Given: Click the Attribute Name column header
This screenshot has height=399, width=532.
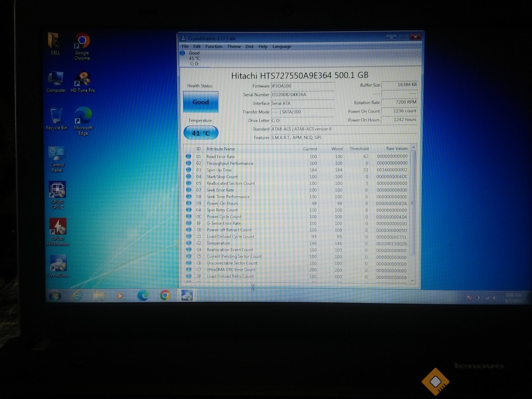Looking at the screenshot, I should pyautogui.click(x=221, y=149).
